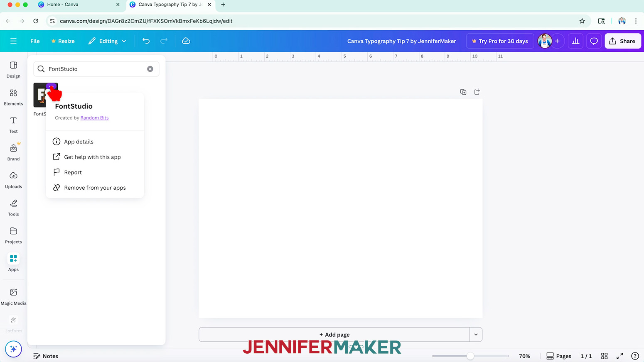Click the FontStudio search input field

(96, 69)
